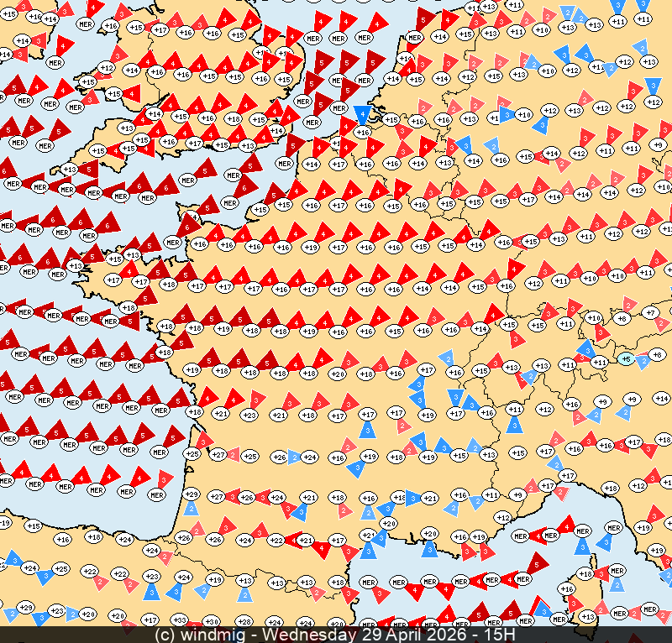Click +22 label beside red force-4 arrow
This screenshot has width=672, height=643.
(x=276, y=540)
